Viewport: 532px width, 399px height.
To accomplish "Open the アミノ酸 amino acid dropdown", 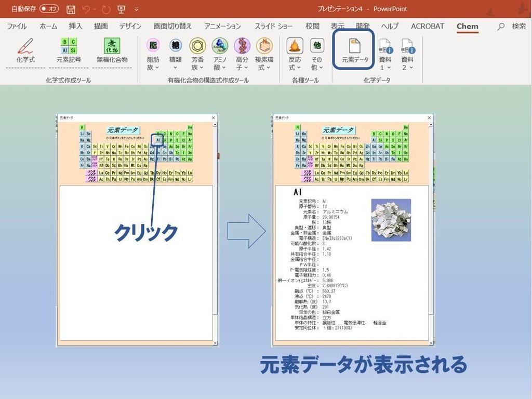I will click(220, 54).
